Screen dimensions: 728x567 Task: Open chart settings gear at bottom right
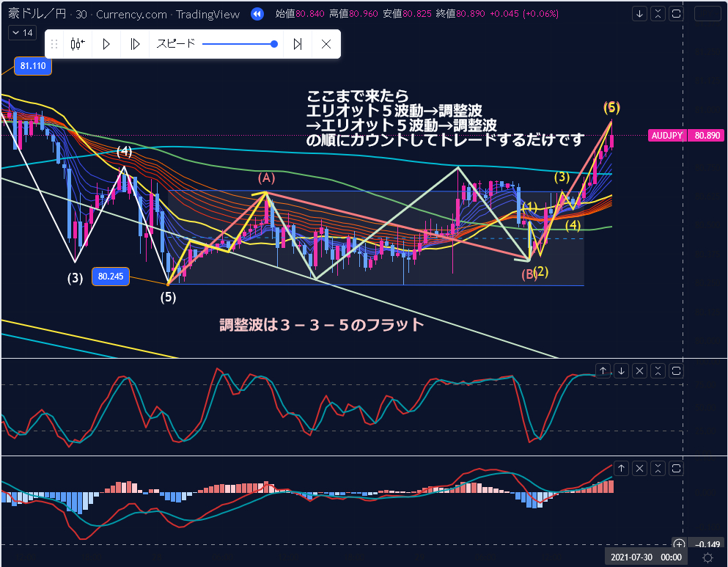coord(707,557)
